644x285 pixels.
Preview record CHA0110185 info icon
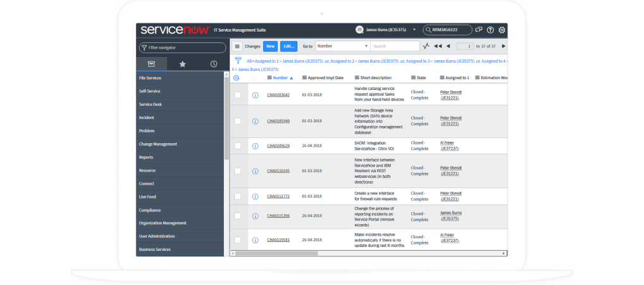click(255, 170)
